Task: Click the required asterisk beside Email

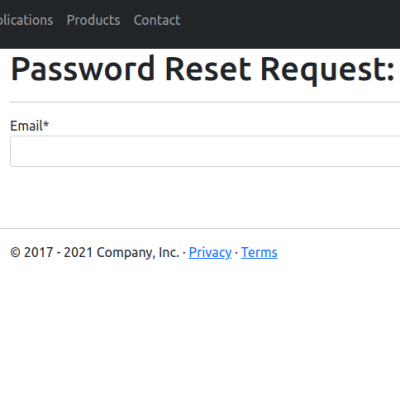Action: [46, 124]
